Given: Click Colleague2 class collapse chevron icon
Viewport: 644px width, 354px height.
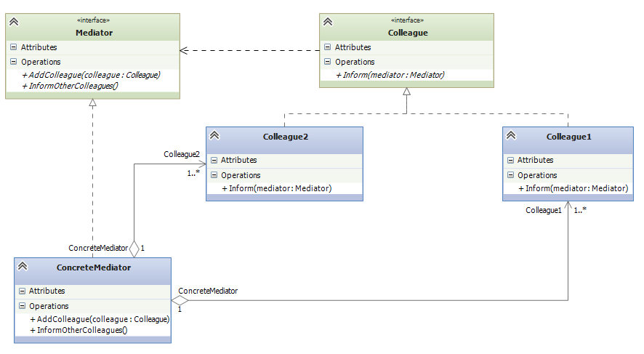Looking at the screenshot, I should (x=214, y=137).
